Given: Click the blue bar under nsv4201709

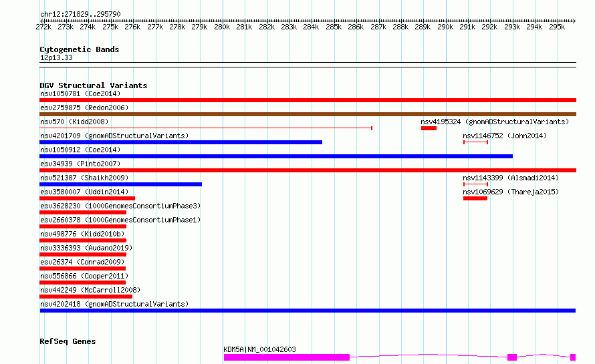Looking at the screenshot, I should pyautogui.click(x=181, y=142).
